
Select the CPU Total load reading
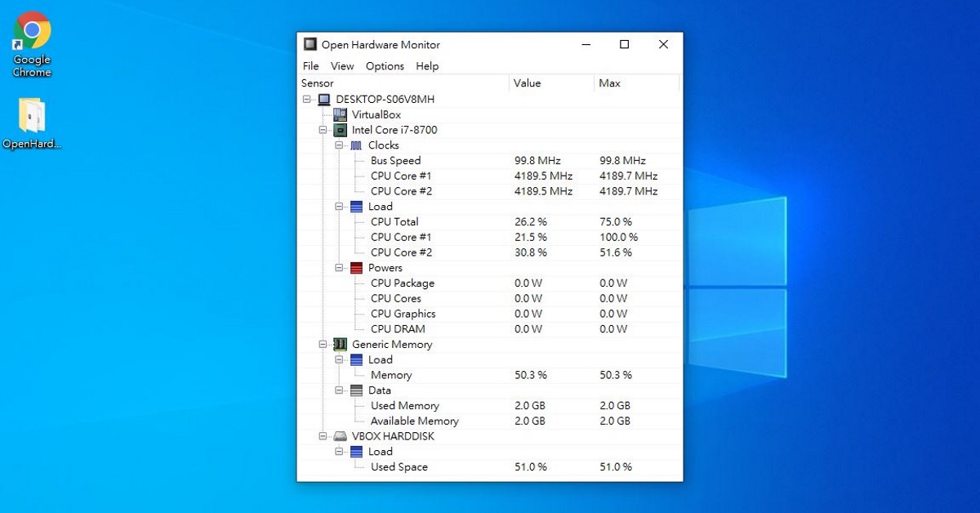[x=394, y=221]
